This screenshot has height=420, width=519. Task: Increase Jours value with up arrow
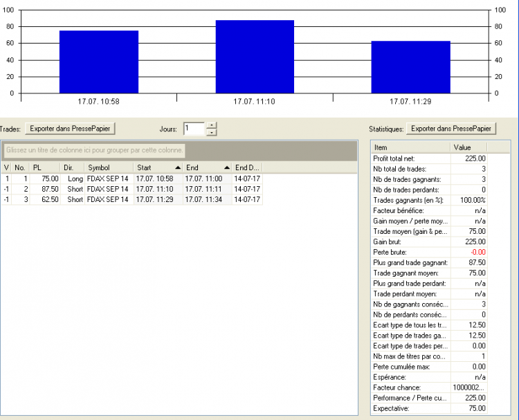pyautogui.click(x=212, y=125)
